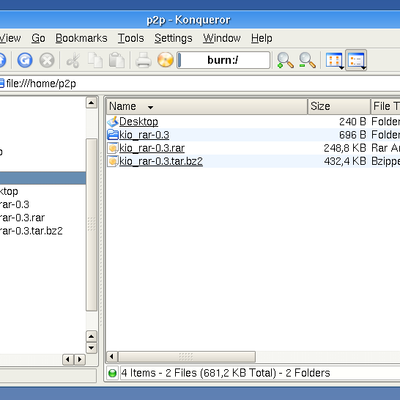Click the CD burn disc icon
Screen dimensions: 400x400
[x=165, y=60]
